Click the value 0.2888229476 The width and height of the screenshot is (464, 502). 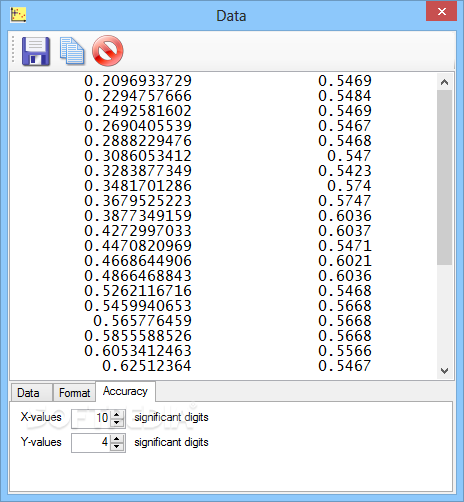click(138, 141)
